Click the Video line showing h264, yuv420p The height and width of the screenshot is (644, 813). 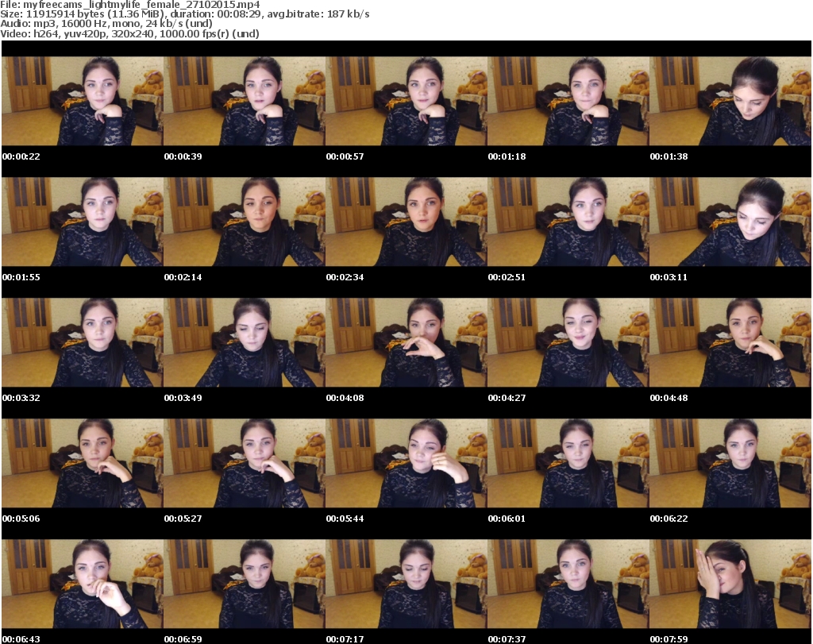point(129,33)
